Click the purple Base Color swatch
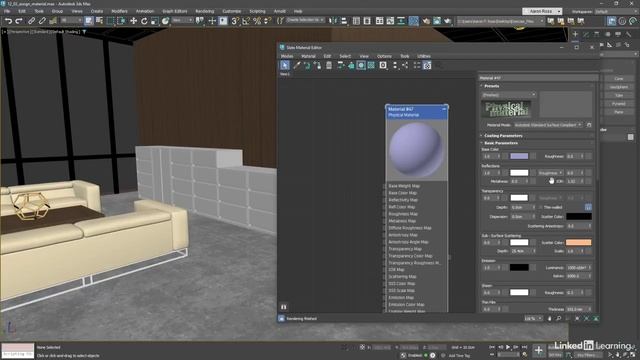 click(519, 156)
